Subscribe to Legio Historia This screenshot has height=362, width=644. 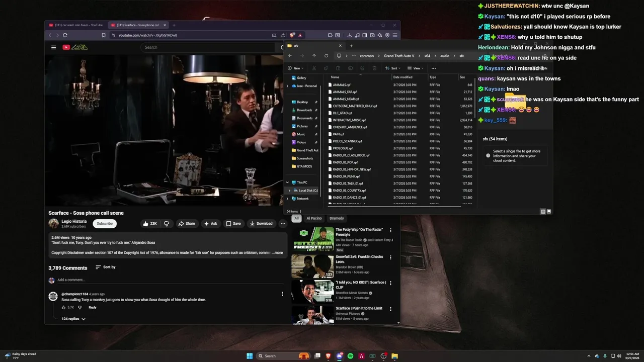(x=105, y=224)
